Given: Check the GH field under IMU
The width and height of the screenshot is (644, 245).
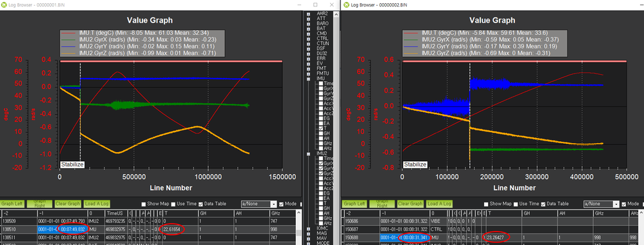Looking at the screenshot, I should tap(321, 133).
